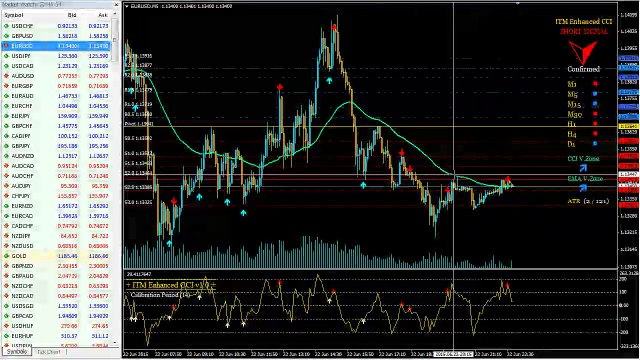Select the GBPAUD symbol row

click(56, 276)
